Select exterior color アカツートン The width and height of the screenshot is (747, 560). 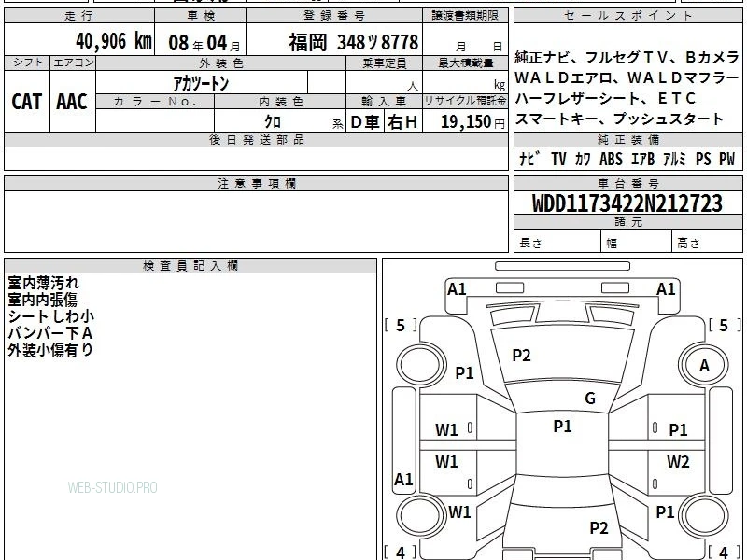[201, 83]
